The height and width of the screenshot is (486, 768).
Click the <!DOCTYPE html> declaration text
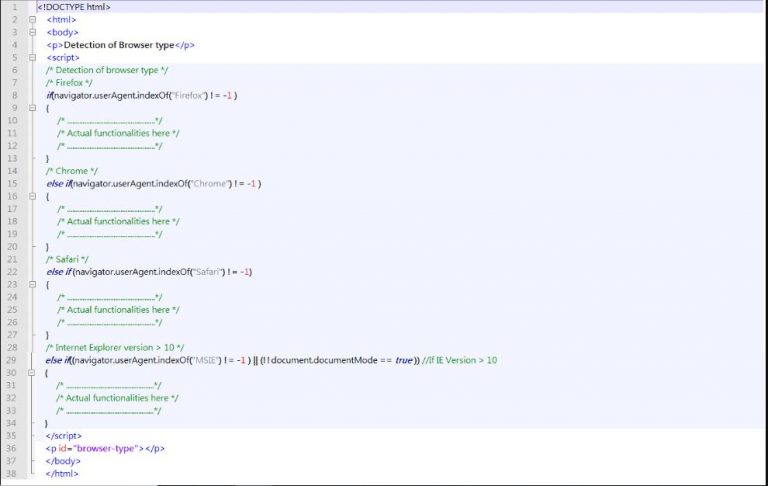pos(74,7)
